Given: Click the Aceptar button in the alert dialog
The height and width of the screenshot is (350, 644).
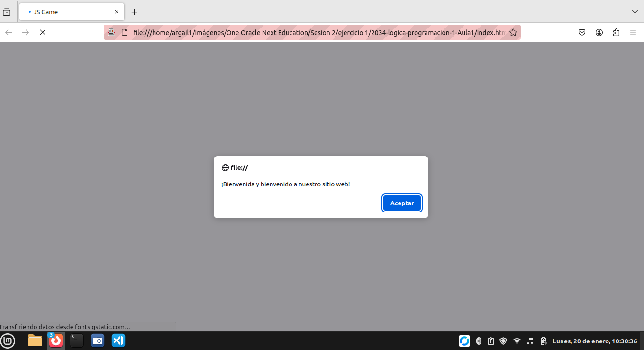Looking at the screenshot, I should point(402,203).
